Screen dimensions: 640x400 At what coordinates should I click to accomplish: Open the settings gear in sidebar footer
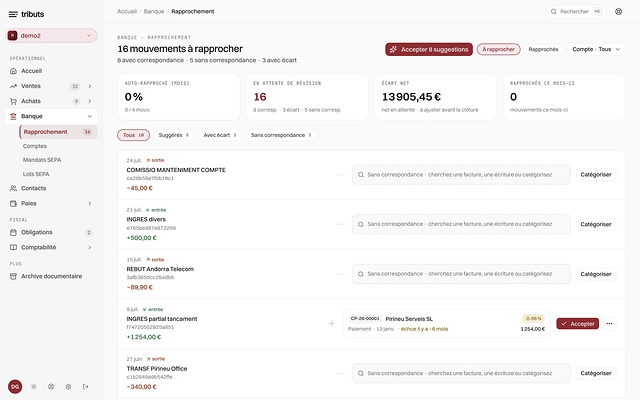(x=68, y=387)
